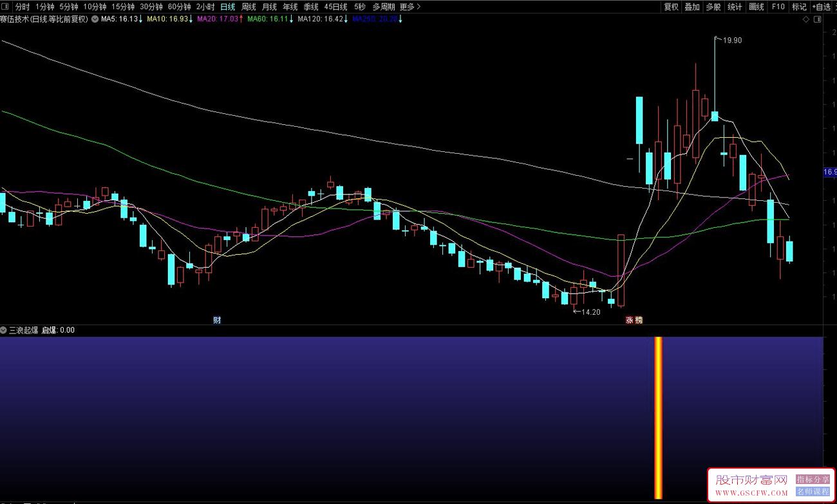Image resolution: width=837 pixels, height=504 pixels.
Task: Click the diamond icon at chart top right
Action: click(x=805, y=20)
